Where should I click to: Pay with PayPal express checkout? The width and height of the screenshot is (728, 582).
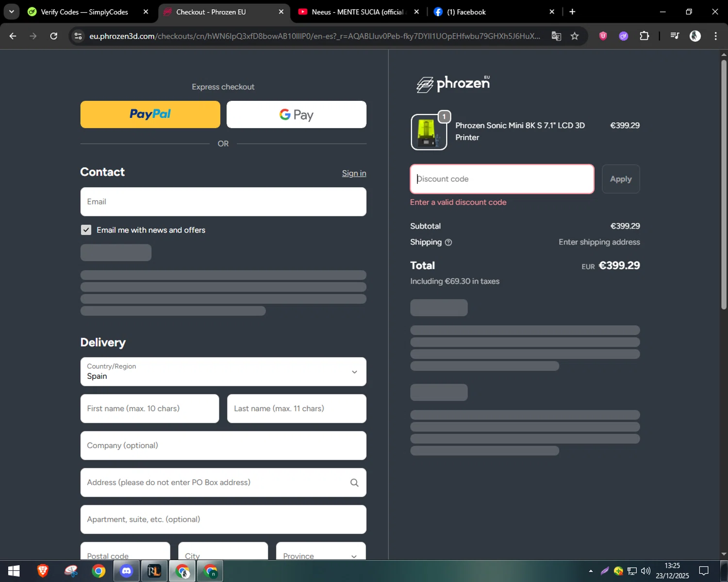pos(150,114)
